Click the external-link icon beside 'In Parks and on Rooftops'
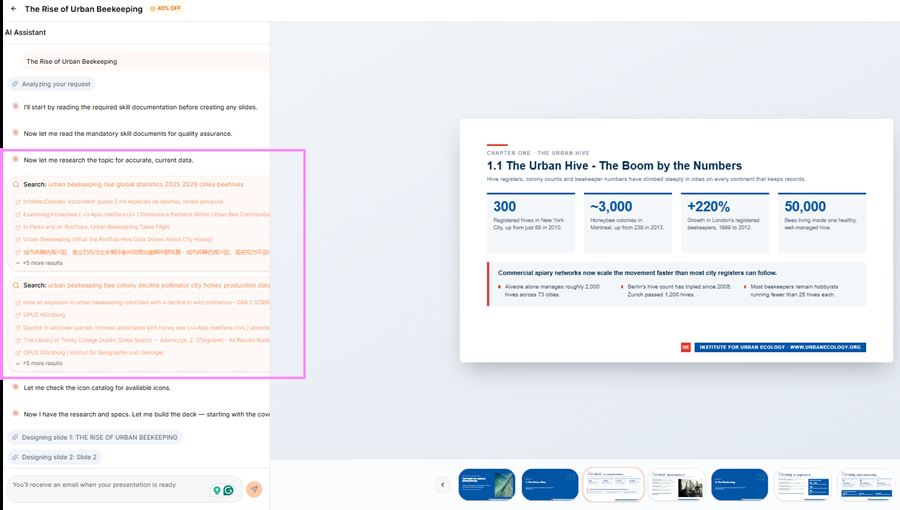This screenshot has width=900, height=510. pyautogui.click(x=18, y=227)
